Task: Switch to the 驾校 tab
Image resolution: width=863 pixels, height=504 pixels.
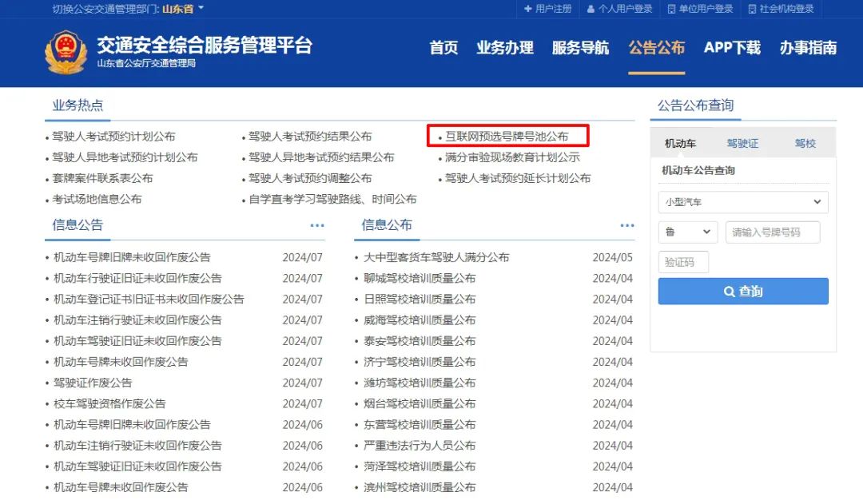Action: [x=805, y=142]
